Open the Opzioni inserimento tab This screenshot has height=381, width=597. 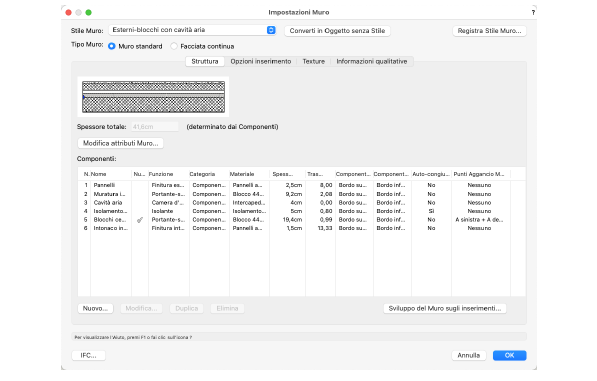(260, 61)
